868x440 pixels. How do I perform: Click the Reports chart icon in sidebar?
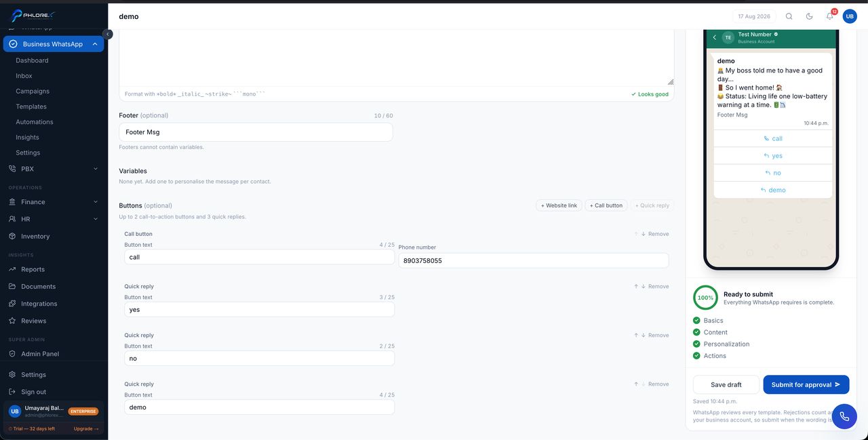[x=13, y=269]
